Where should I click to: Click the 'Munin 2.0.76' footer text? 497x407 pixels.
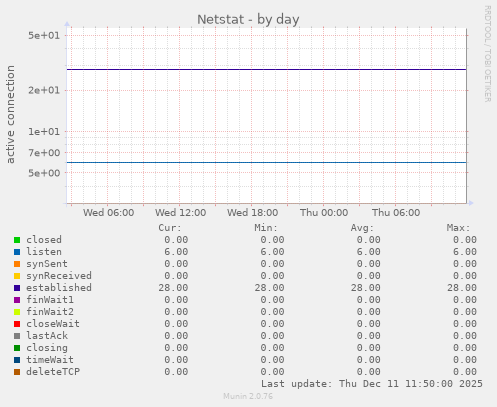[248, 396]
